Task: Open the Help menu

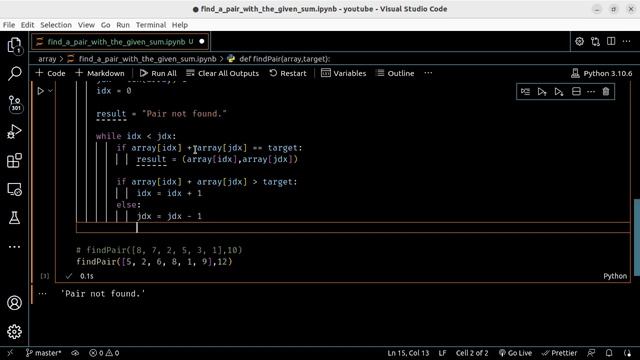Action: (180, 25)
